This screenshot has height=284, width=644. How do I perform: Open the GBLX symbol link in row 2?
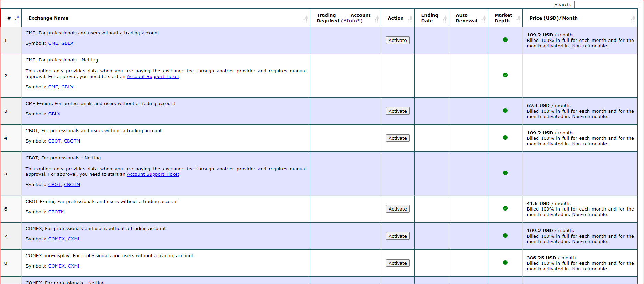[x=67, y=87]
